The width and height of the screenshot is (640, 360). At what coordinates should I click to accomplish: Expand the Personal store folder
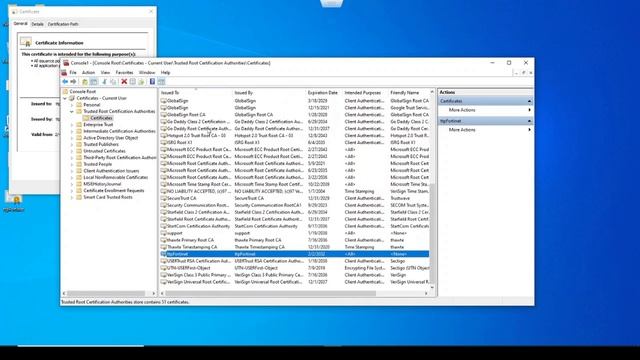[x=72, y=105]
